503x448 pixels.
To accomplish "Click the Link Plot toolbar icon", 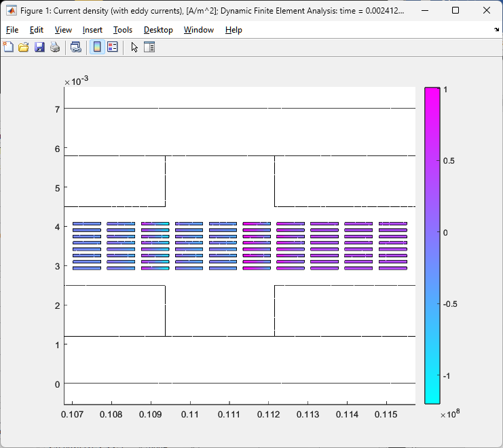I will tap(76, 47).
